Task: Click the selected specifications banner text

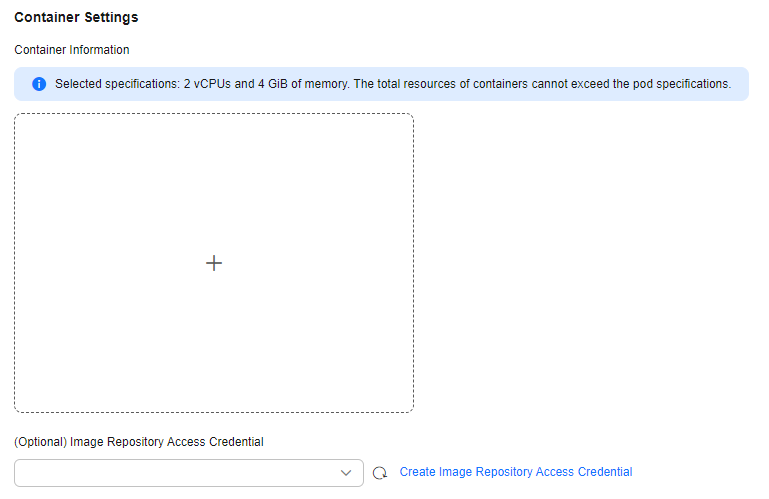Action: 393,84
